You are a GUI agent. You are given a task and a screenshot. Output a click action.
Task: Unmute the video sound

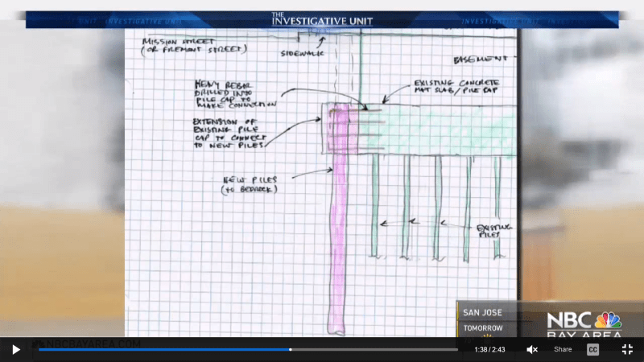532,350
